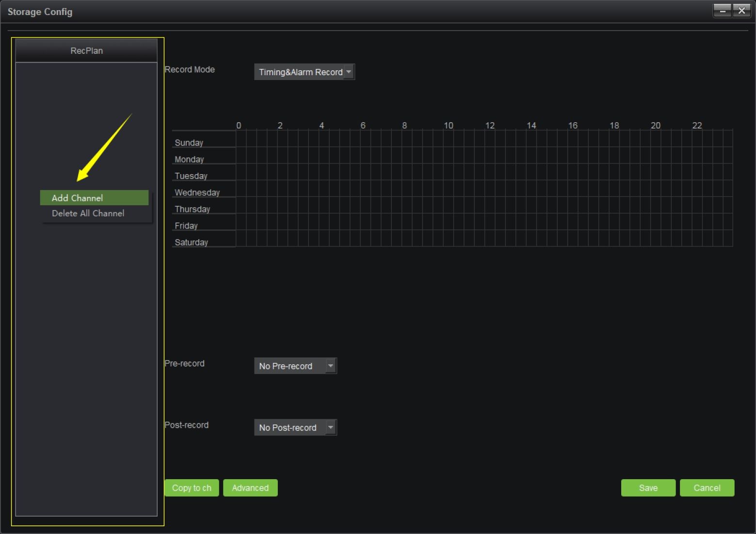Close the Storage Config window
Screen dimensions: 756x534
tap(741, 11)
